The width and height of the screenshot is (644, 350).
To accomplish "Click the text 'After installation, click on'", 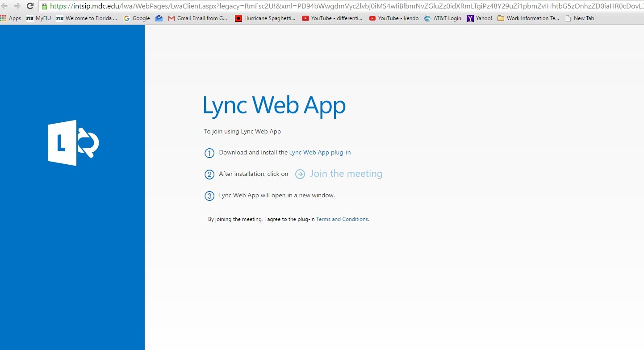I will point(254,174).
